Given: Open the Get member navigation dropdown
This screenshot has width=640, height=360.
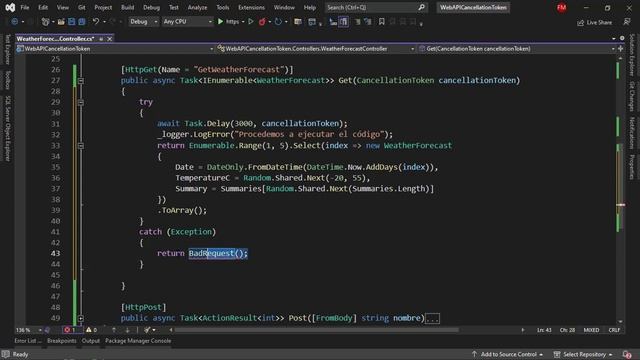Looking at the screenshot, I should tap(517, 49).
